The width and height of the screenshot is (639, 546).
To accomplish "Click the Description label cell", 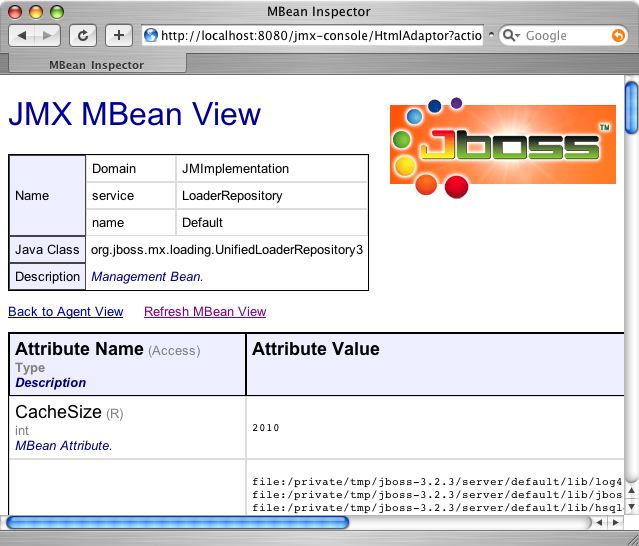I will click(x=47, y=277).
